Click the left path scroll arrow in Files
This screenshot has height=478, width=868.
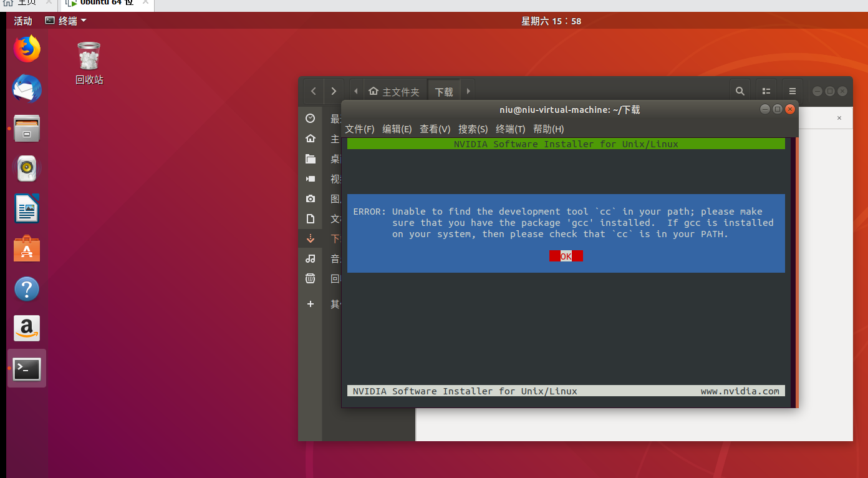356,91
